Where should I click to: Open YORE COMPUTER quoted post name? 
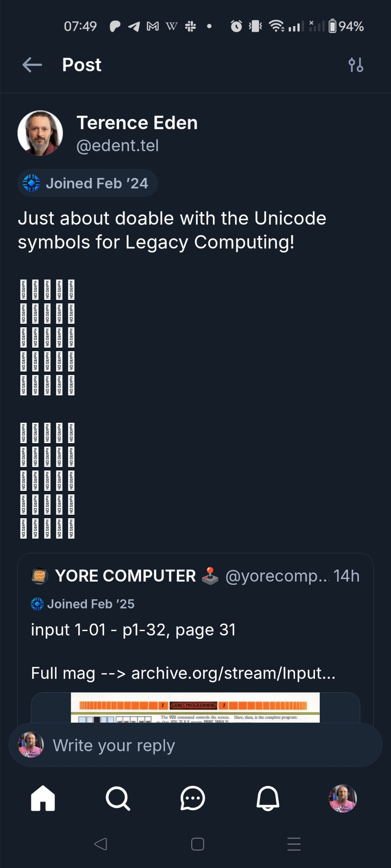coord(125,576)
